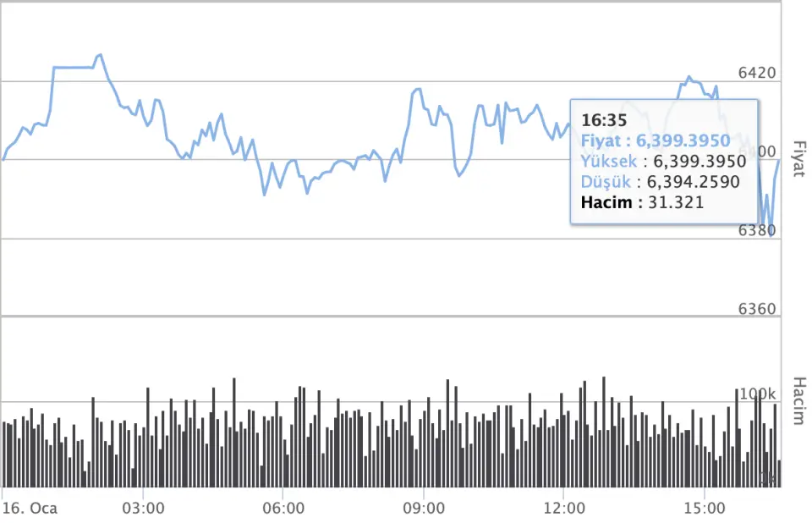Click the 6420 price axis label
Viewport: 812px width, 523px height.
tap(757, 74)
